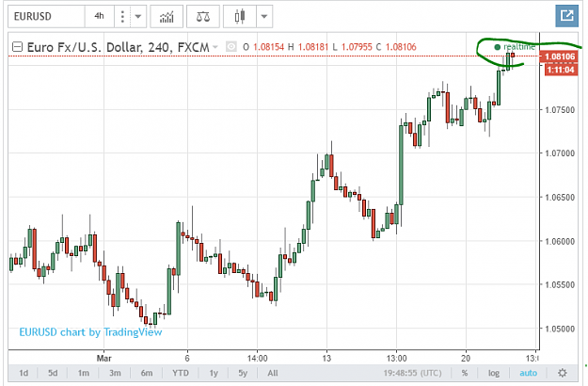This screenshot has width=588, height=386.
Task: Click the Low value 1.07955
Action: pyautogui.click(x=357, y=47)
